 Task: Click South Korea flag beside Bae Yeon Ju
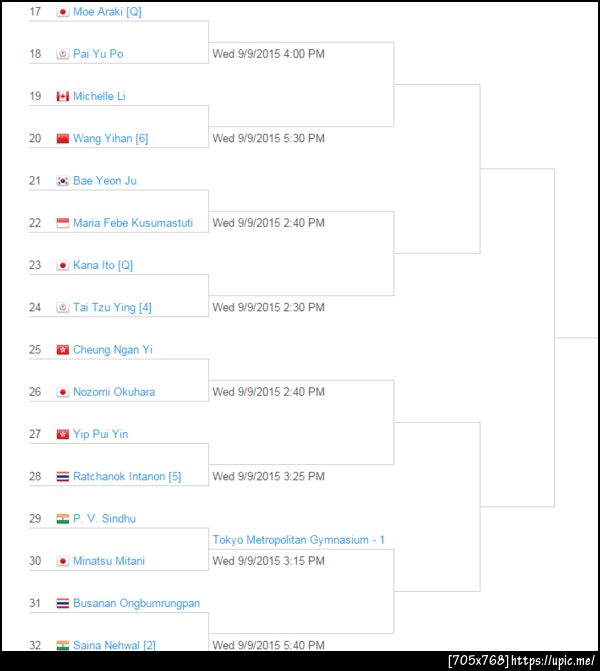[63, 181]
